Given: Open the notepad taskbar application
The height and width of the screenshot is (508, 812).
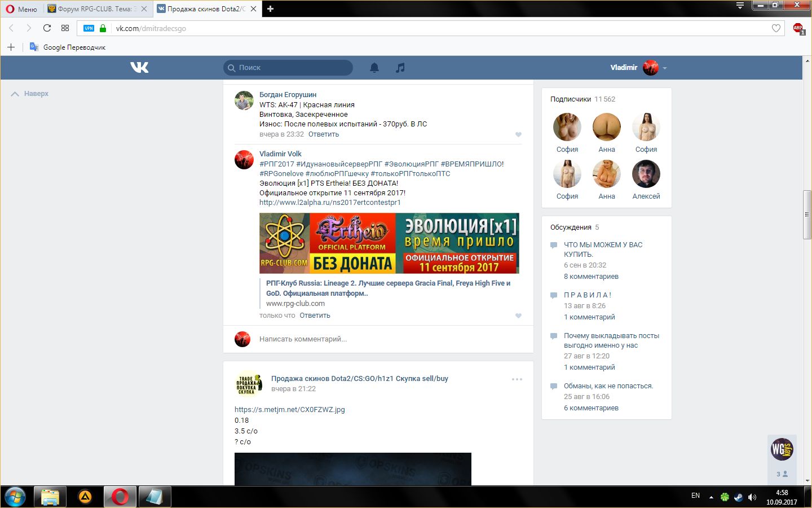Looking at the screenshot, I should coord(155,497).
